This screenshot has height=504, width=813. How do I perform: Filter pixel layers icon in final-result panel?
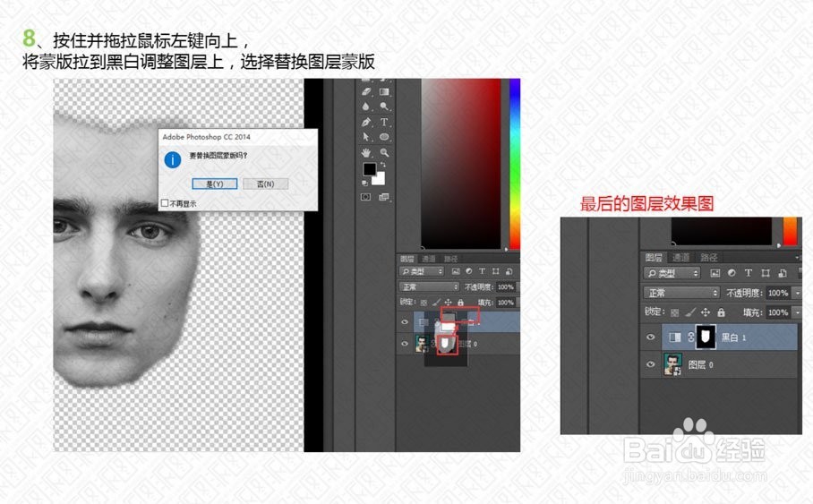(715, 273)
